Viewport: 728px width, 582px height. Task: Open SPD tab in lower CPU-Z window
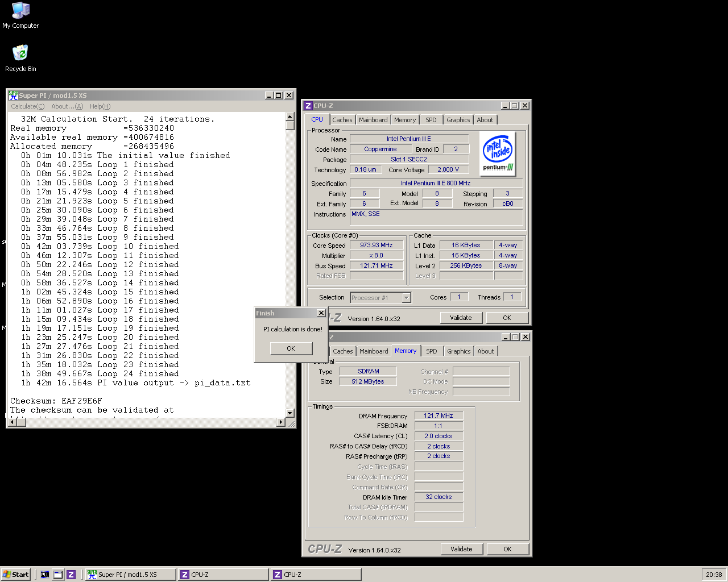pyautogui.click(x=432, y=351)
